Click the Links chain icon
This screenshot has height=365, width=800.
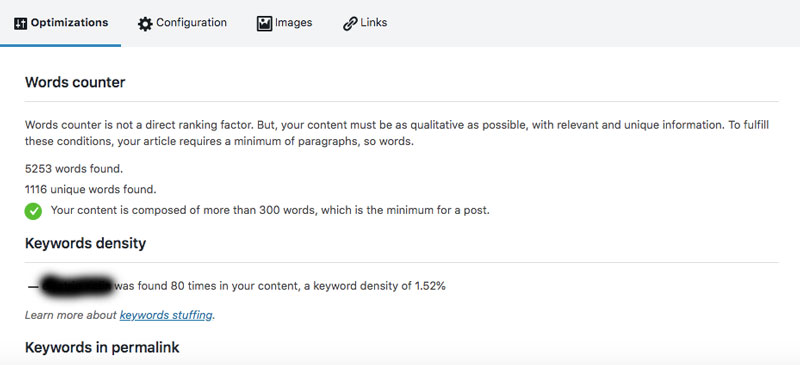(x=350, y=23)
